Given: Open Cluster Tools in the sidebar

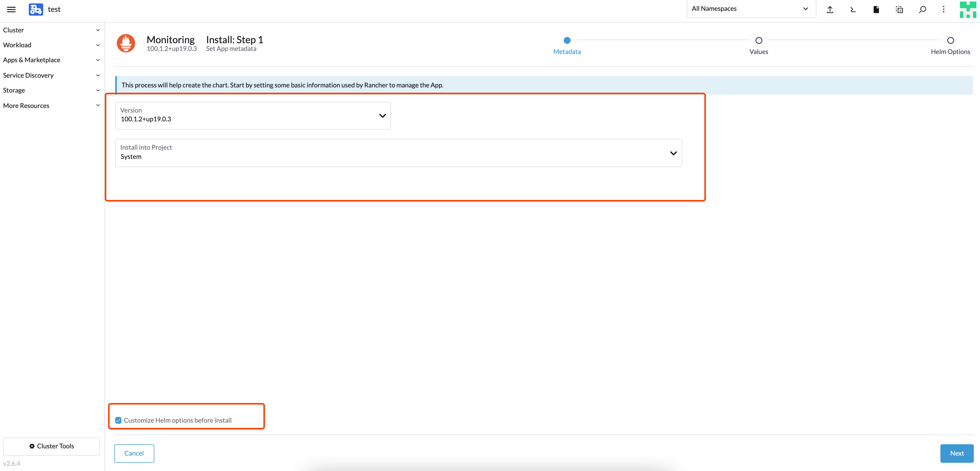Looking at the screenshot, I should pyautogui.click(x=51, y=446).
